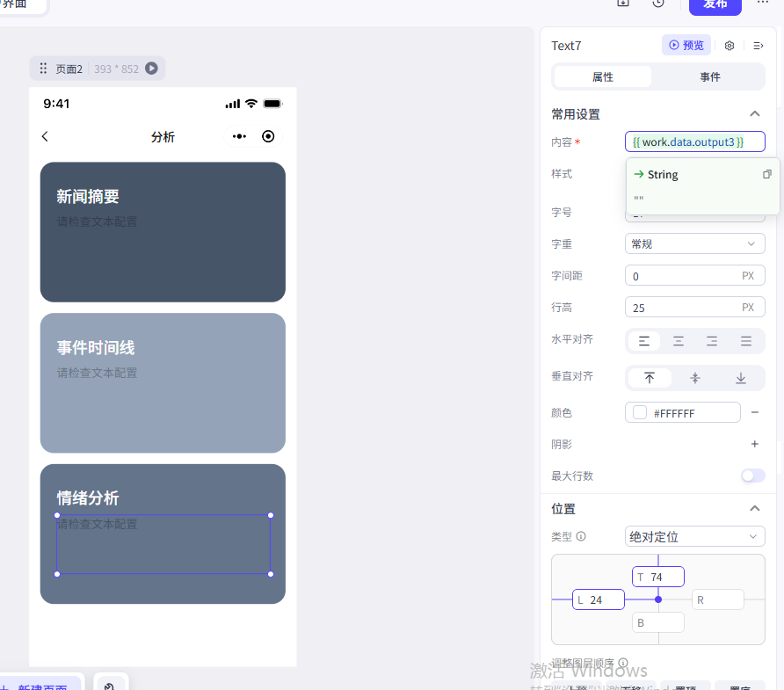
Task: Collapse the right panel with the arrow-list icon
Action: 759,46
